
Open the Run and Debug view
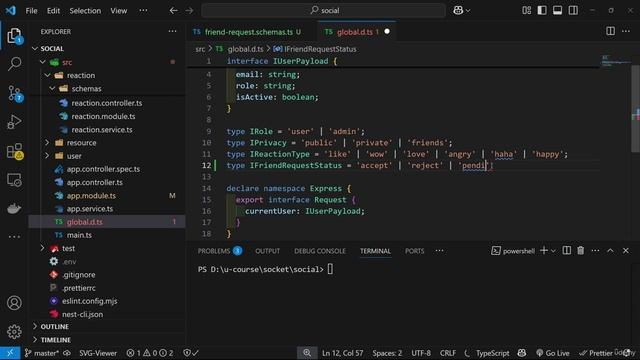point(14,122)
